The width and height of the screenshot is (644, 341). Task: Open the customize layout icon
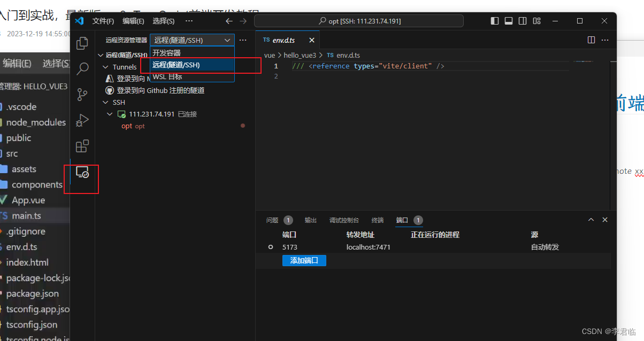point(536,21)
